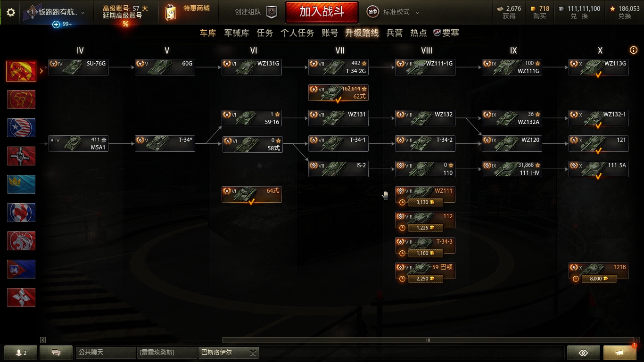Click the horizontal scrollbar at the bottom
The image size is (644, 362).
[428, 340]
